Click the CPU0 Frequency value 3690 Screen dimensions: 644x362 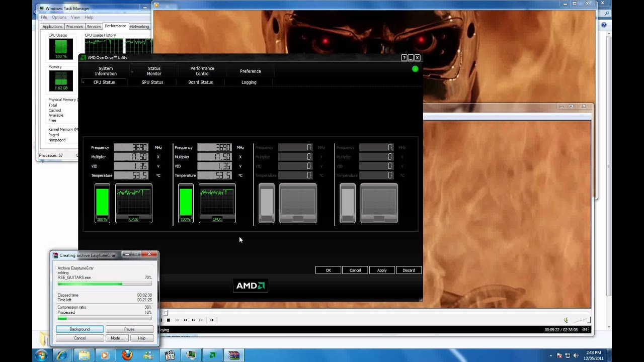tap(131, 147)
